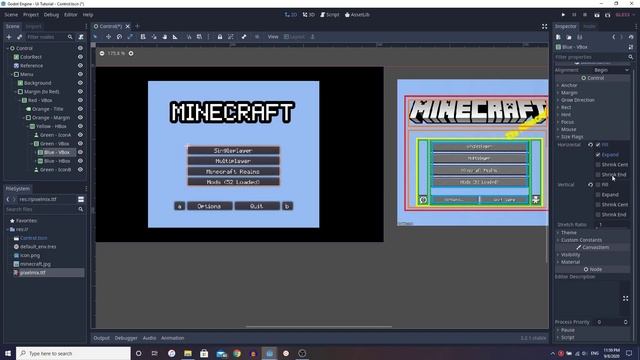
Task: Select the Pan mode hand tool
Action: pyautogui.click(x=164, y=37)
